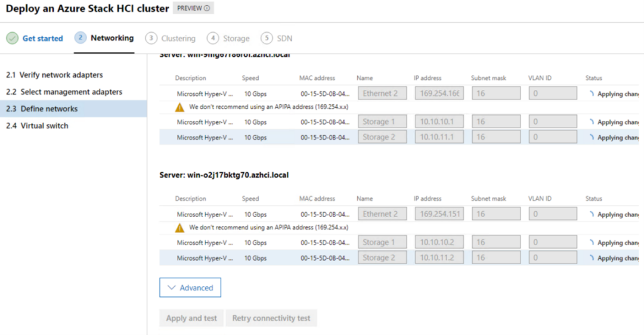
Task: Click the step 4 Storage circle icon
Action: click(213, 38)
